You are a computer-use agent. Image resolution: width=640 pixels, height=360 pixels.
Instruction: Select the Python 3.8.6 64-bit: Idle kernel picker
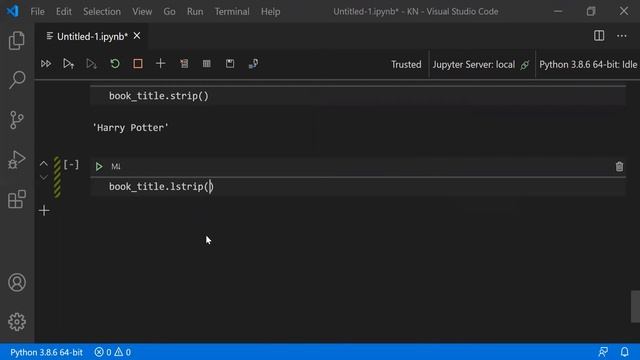(588, 64)
